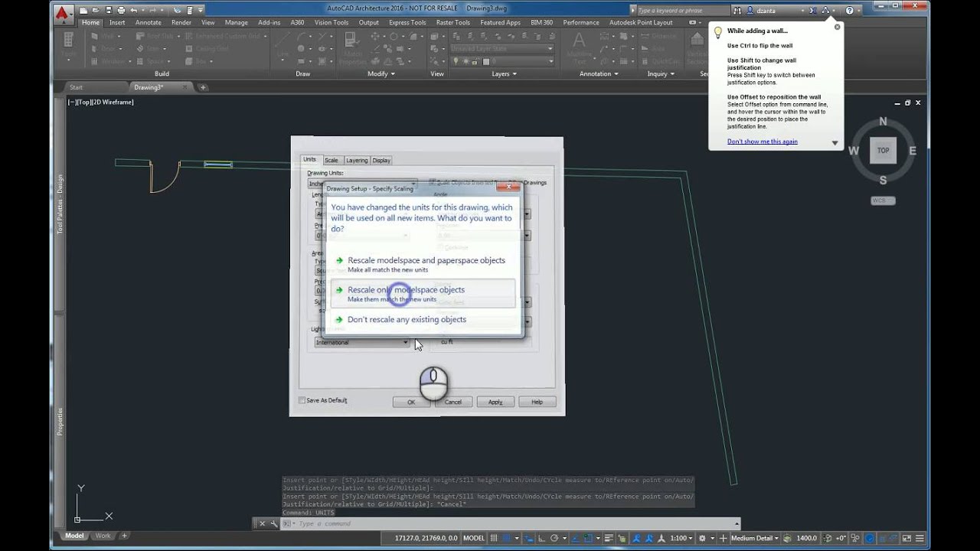Open the Help question mark icon
980x551 pixels.
[x=850, y=11]
